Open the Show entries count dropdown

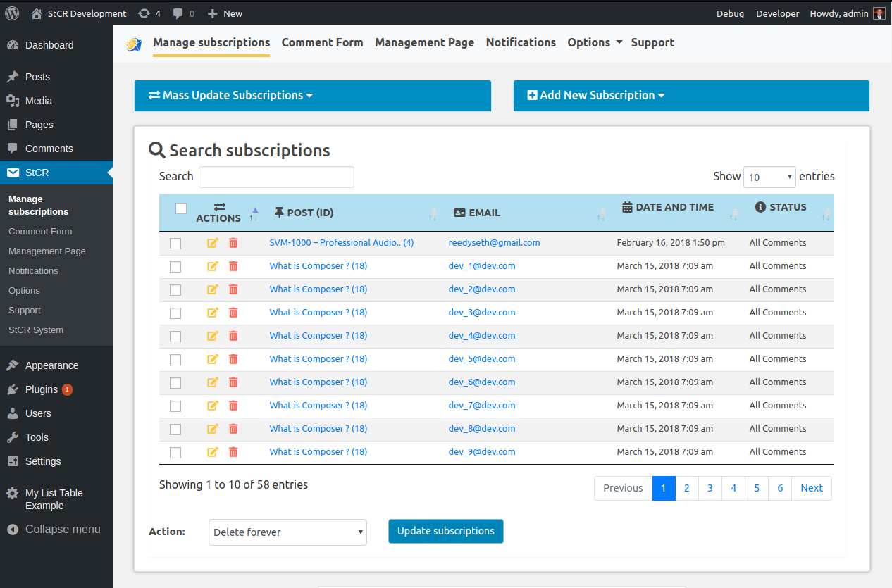[x=769, y=177]
